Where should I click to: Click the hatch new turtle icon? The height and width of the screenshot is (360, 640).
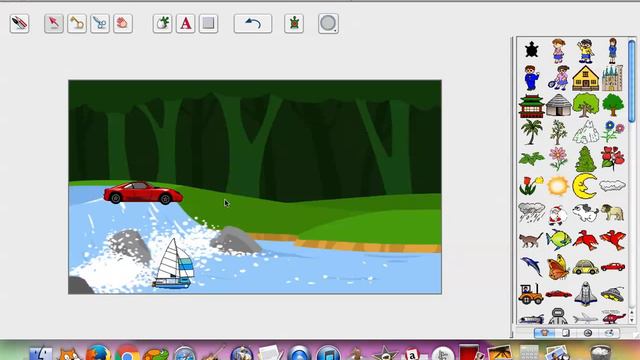[162, 23]
